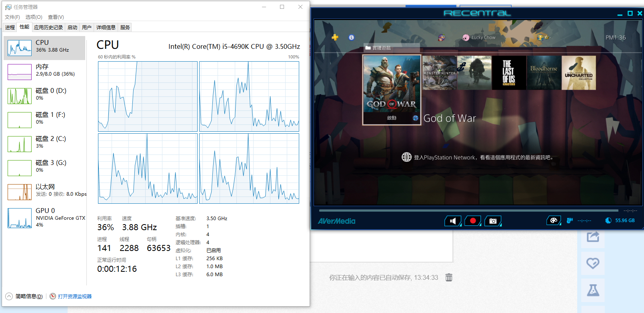The image size is (644, 313).
Task: Click the Task Manager title bar icon
Action: (8, 7)
